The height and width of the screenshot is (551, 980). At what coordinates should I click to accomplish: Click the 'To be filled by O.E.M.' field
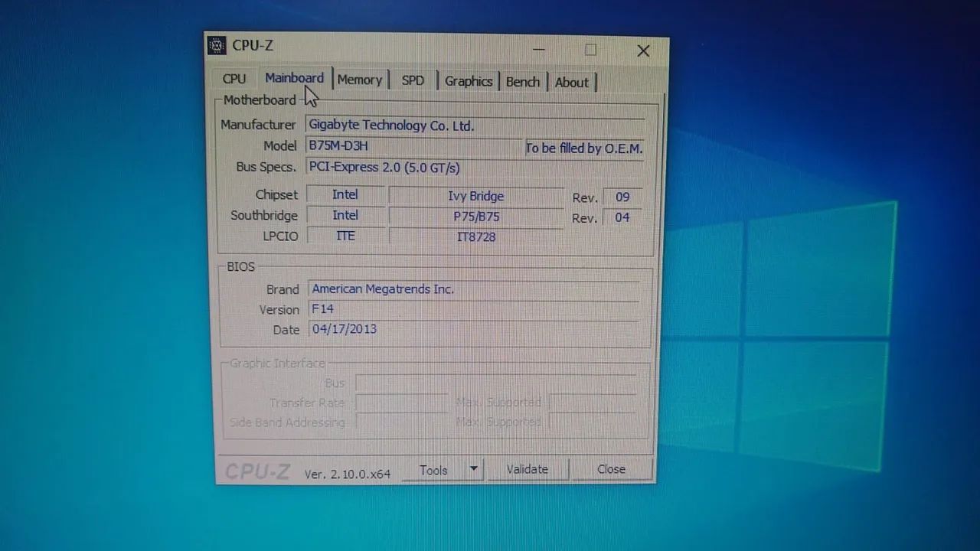coord(584,148)
